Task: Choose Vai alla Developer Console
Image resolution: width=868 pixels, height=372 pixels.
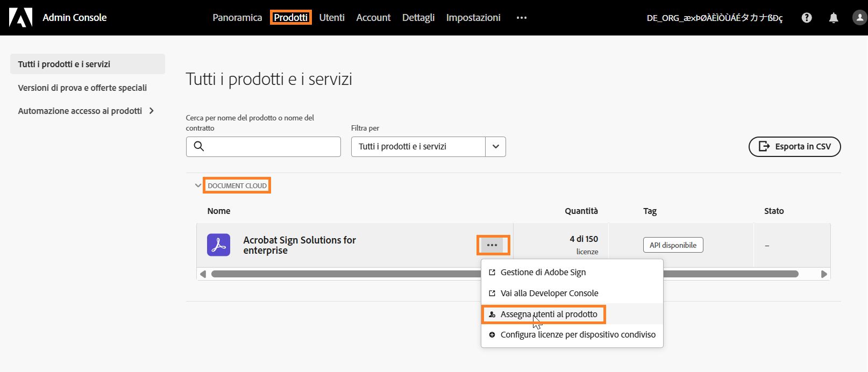Action: 572,294
